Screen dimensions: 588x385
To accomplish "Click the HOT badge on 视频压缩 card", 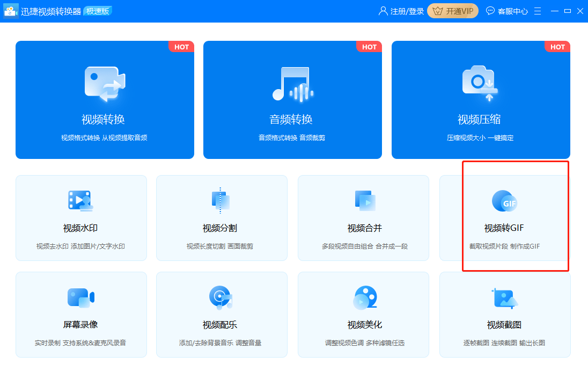I will click(557, 47).
